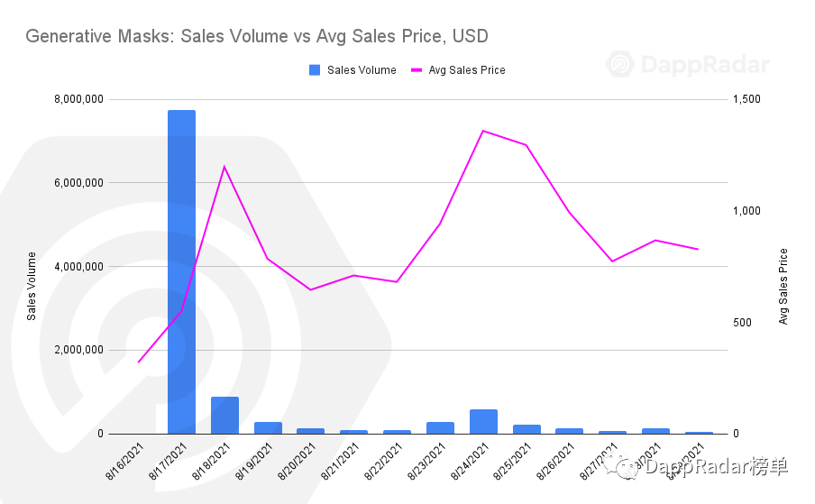Click the 8/23/2021 sales volume bar
The width and height of the screenshot is (815, 504).
pyautogui.click(x=440, y=427)
